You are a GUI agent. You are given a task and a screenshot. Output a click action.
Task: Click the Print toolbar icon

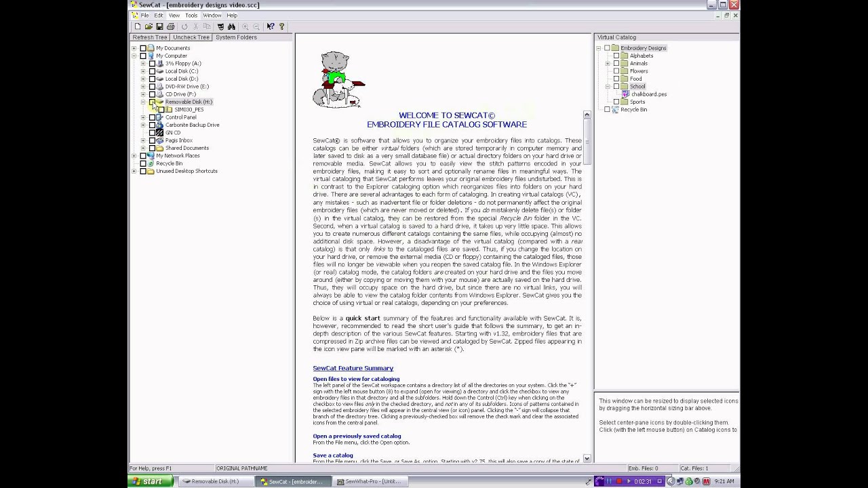(x=170, y=26)
